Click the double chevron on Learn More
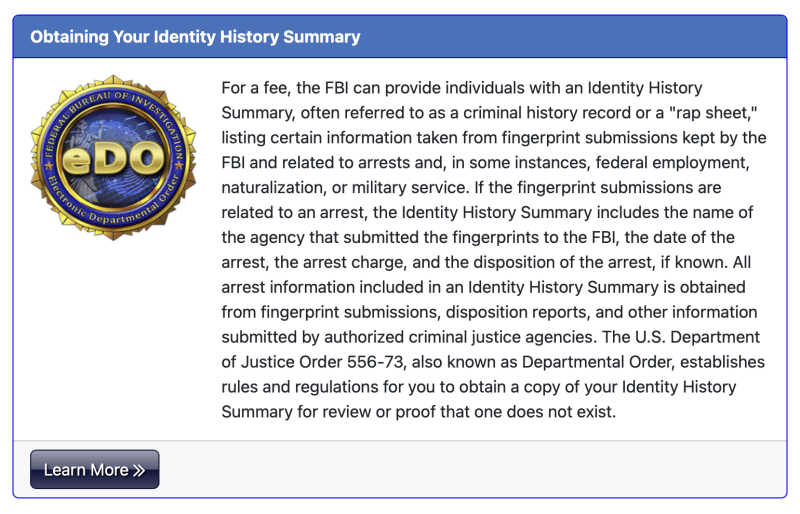Image resolution: width=800 pixels, height=514 pixels. click(139, 470)
